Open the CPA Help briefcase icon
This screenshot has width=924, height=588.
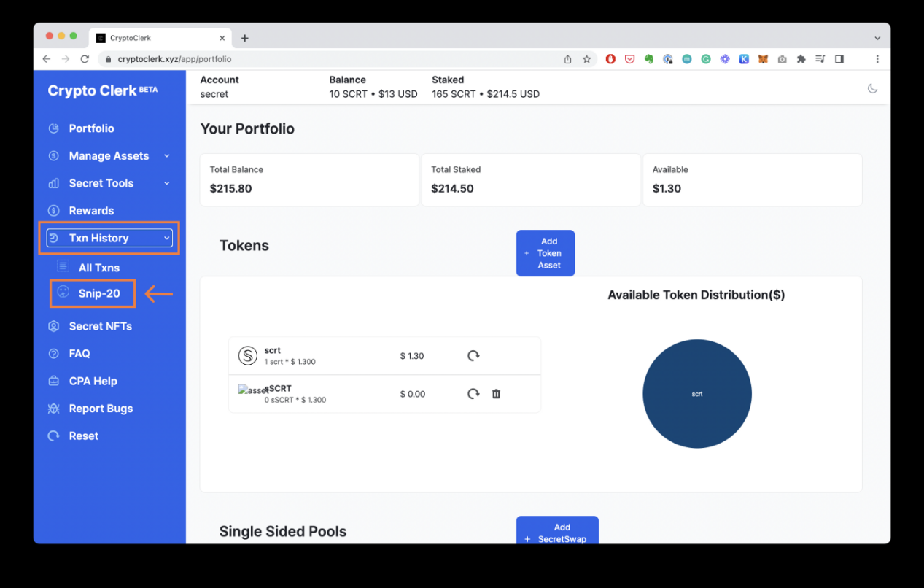54,381
